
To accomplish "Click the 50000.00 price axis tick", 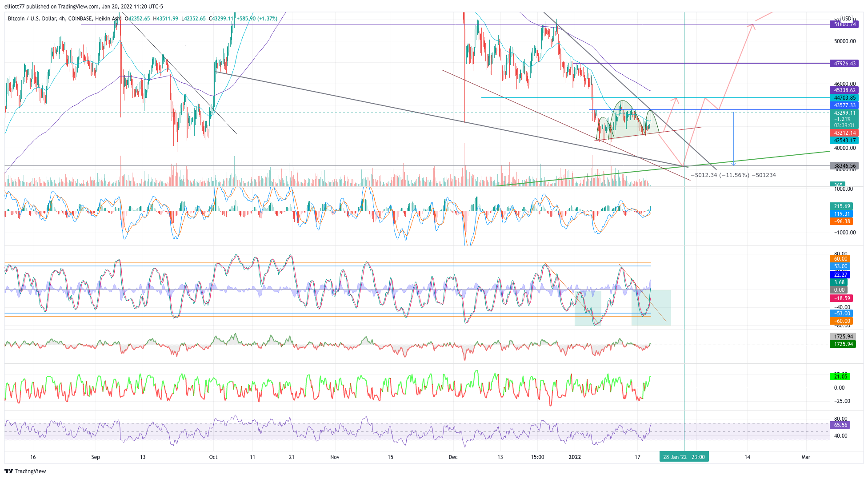I will [844, 41].
